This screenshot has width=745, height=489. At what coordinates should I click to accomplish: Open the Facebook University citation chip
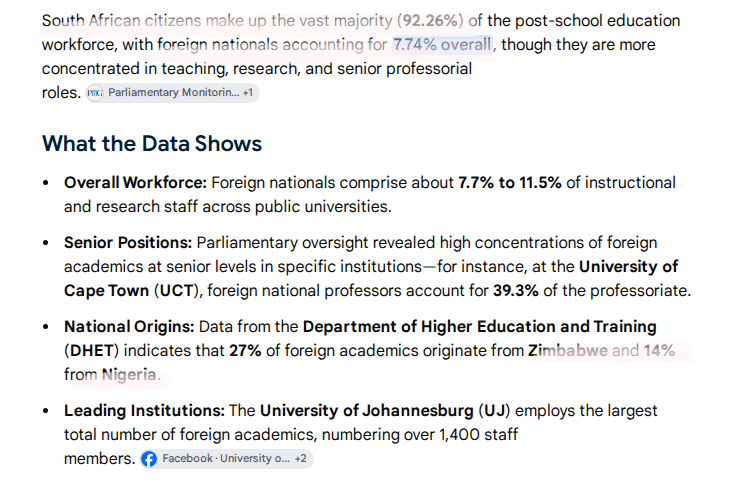(227, 459)
